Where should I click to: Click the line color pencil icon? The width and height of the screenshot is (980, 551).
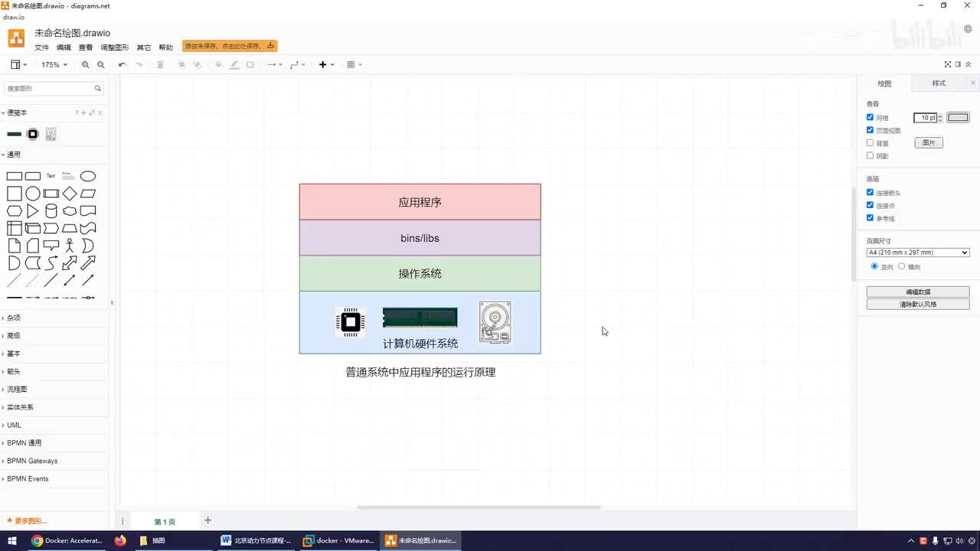(x=234, y=65)
